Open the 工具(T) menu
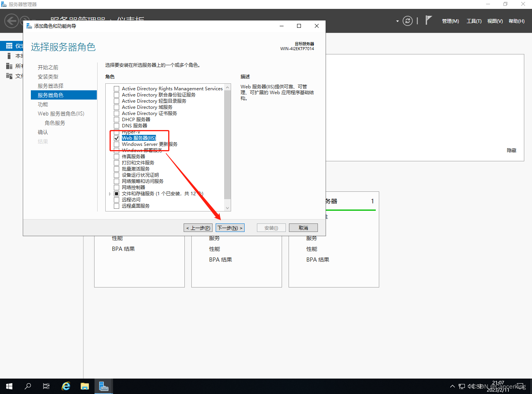This screenshot has height=394, width=532. (x=474, y=21)
